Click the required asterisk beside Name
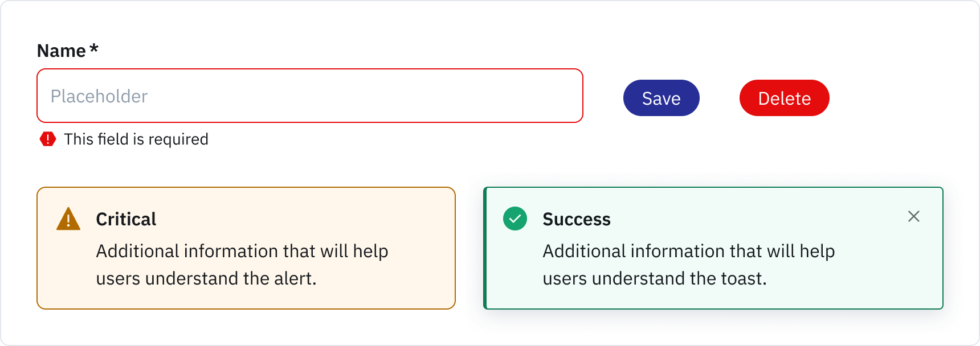Image resolution: width=980 pixels, height=346 pixels. 94,49
